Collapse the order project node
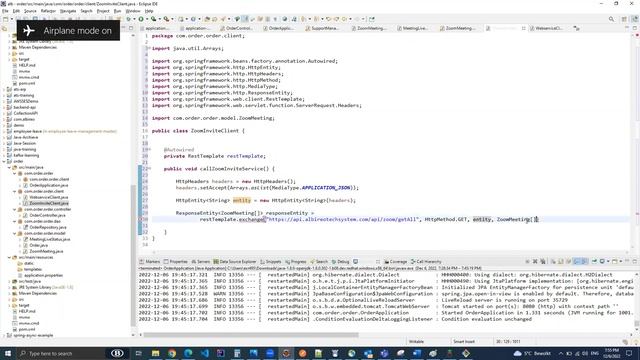 pos(4,161)
